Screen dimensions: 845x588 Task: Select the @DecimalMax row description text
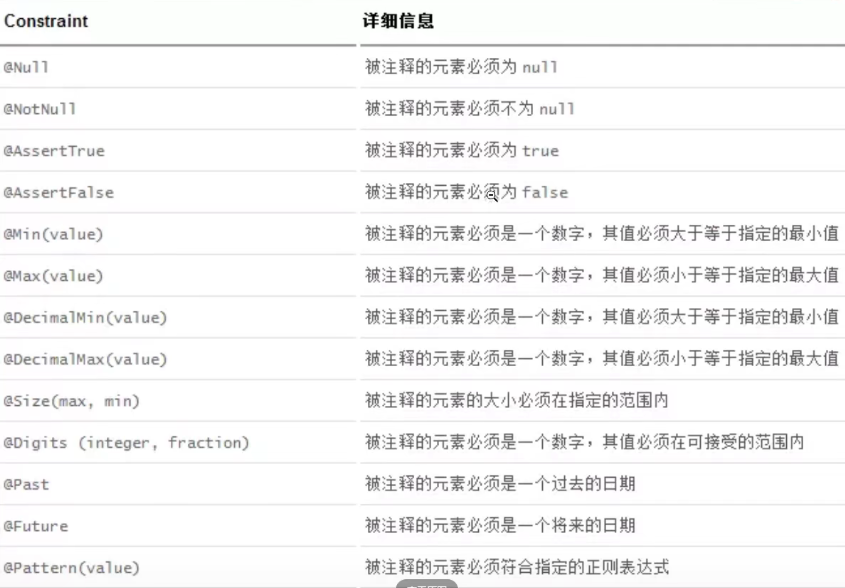602,358
